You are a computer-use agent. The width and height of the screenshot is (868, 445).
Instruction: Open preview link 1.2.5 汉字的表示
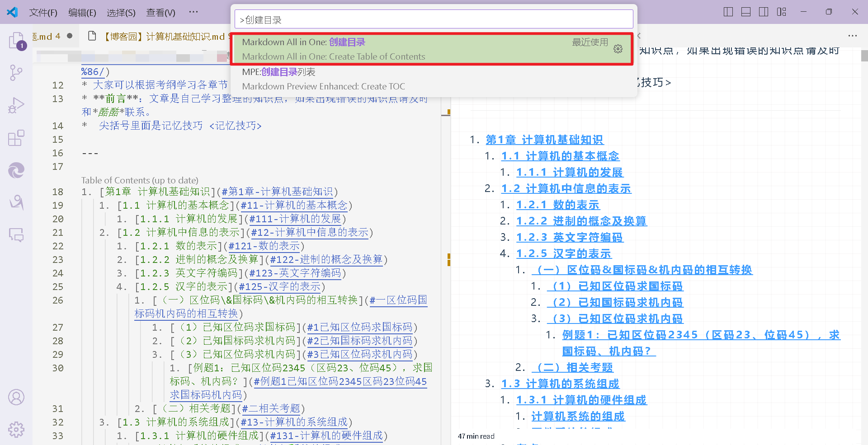coord(564,254)
